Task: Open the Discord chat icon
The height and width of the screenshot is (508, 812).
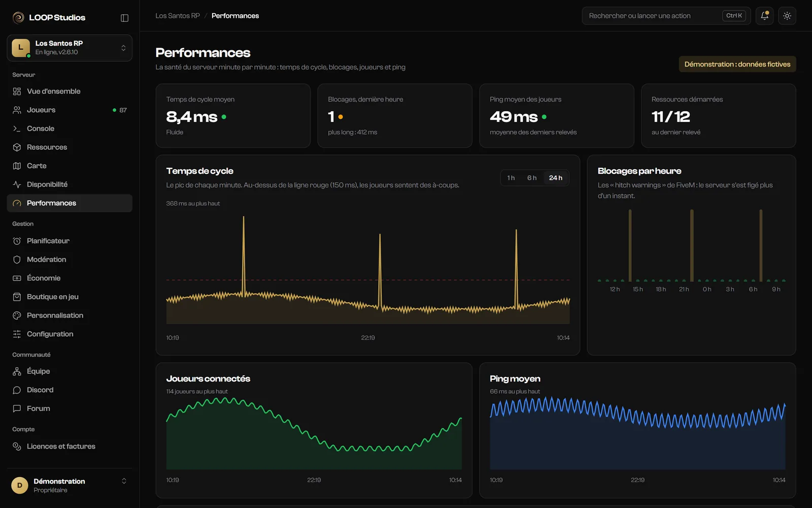Action: point(17,390)
